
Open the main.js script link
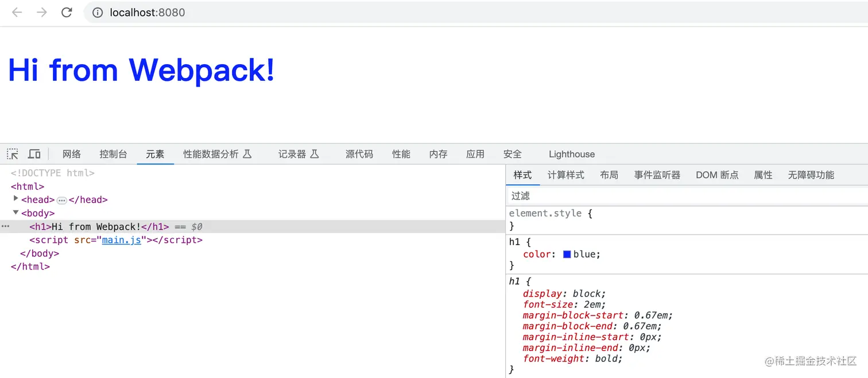[122, 240]
